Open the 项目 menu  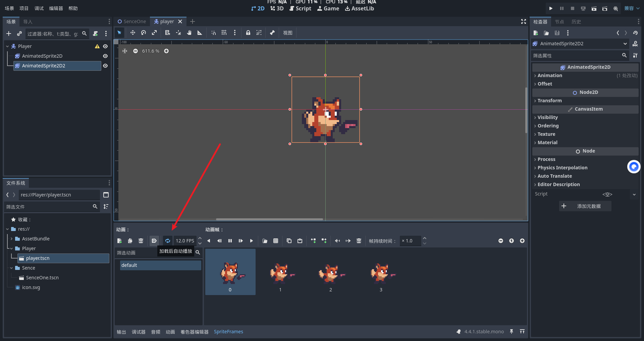coord(24,8)
